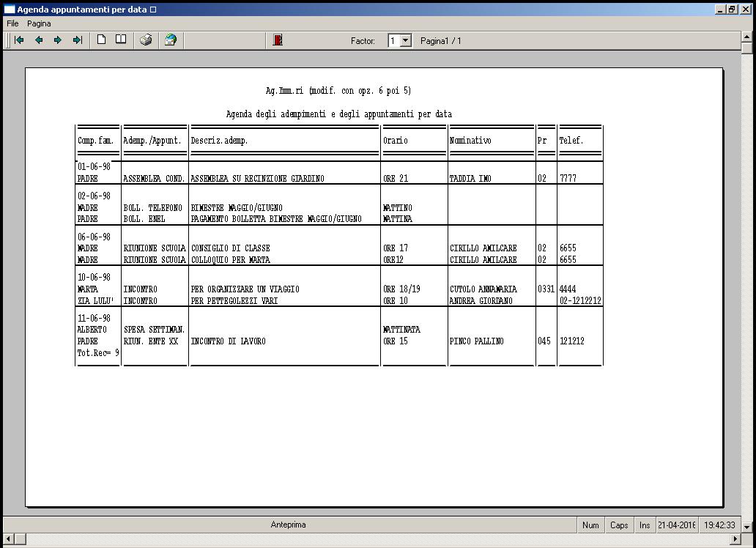Click the ASSEMBLEA COND. entry

[155, 179]
